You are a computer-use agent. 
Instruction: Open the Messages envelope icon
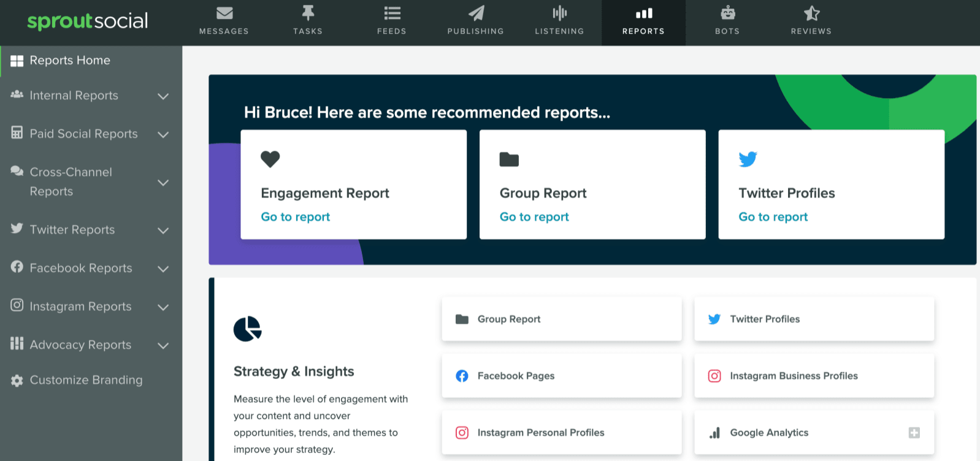click(x=224, y=13)
